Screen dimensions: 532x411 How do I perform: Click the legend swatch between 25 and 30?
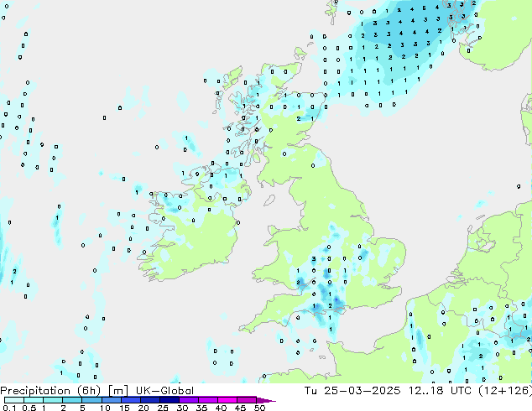pos(170,400)
